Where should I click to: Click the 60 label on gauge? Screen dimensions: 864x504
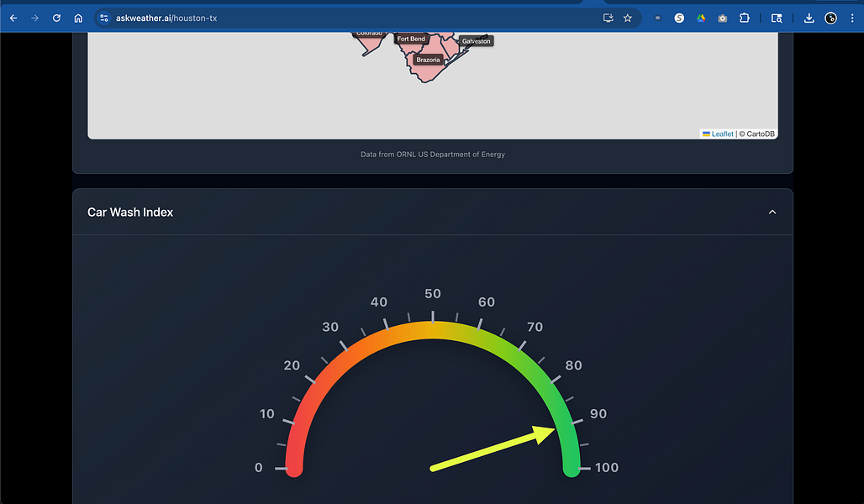(x=487, y=302)
